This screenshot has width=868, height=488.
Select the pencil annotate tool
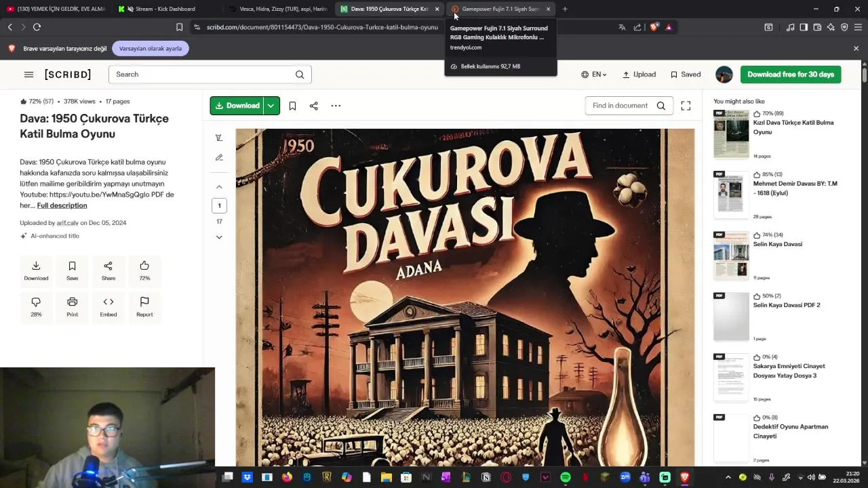(219, 157)
